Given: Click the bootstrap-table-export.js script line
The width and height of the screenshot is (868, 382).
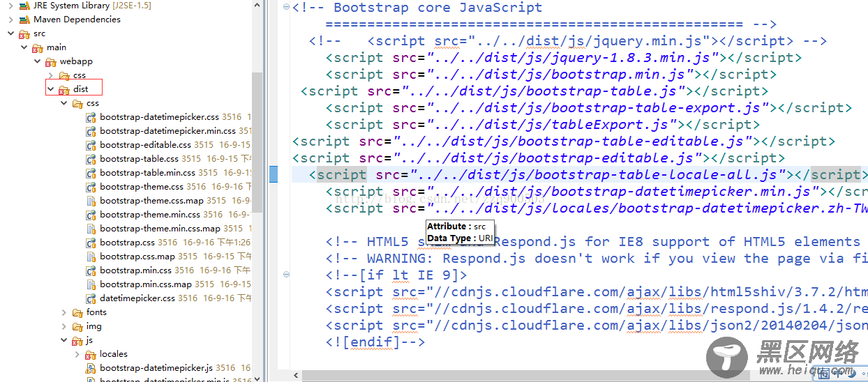Looking at the screenshot, I should click(588, 108).
